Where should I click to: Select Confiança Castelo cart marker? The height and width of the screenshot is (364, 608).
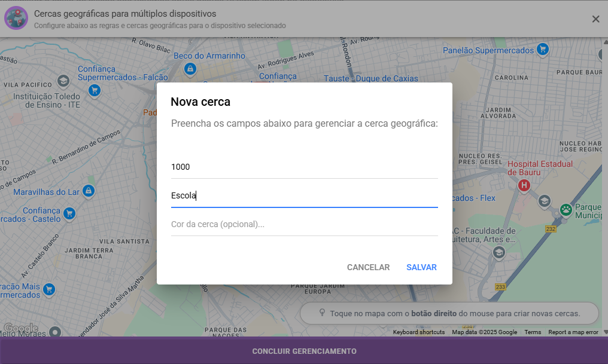[69, 213]
